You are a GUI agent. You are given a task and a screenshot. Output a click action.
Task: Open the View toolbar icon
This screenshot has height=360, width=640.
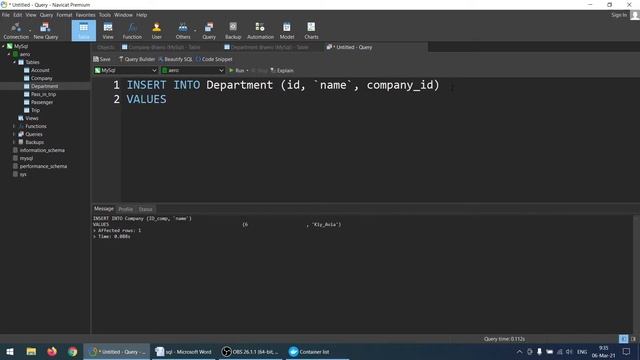[x=108, y=31]
